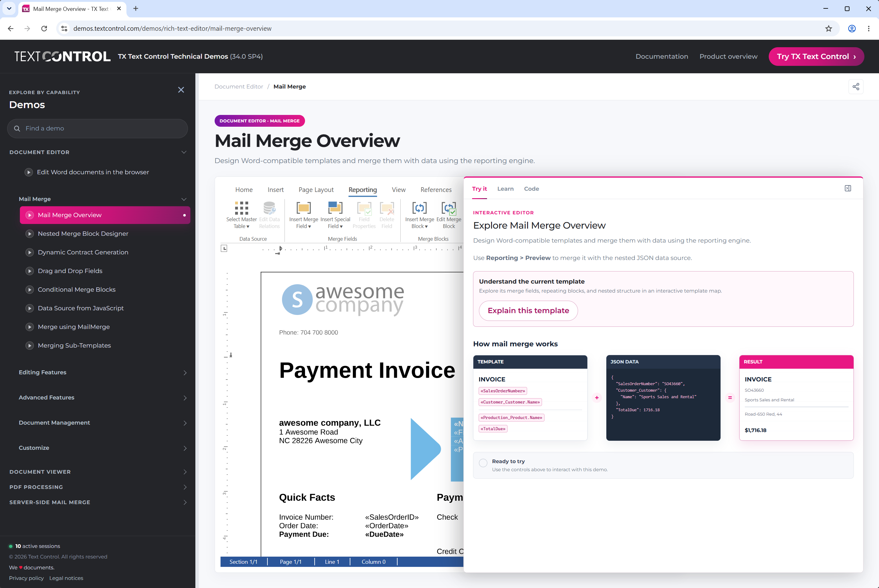Click the TEXT CONTROL logo
The width and height of the screenshot is (879, 588).
(62, 56)
